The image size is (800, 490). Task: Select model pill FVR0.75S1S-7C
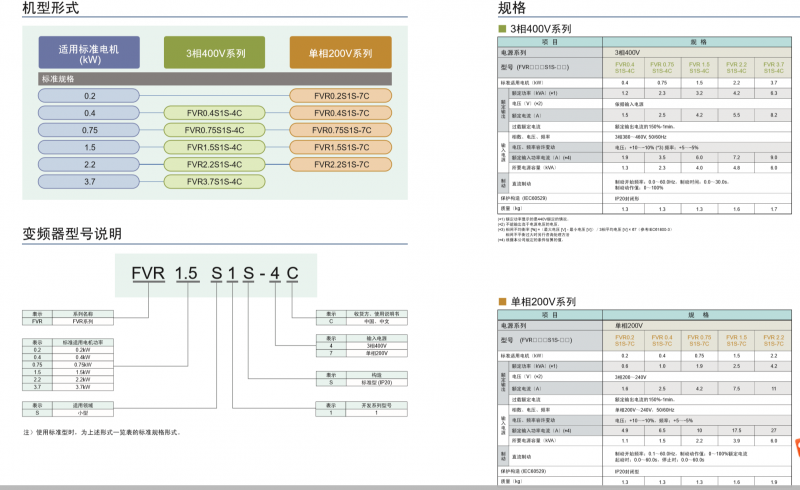(341, 130)
